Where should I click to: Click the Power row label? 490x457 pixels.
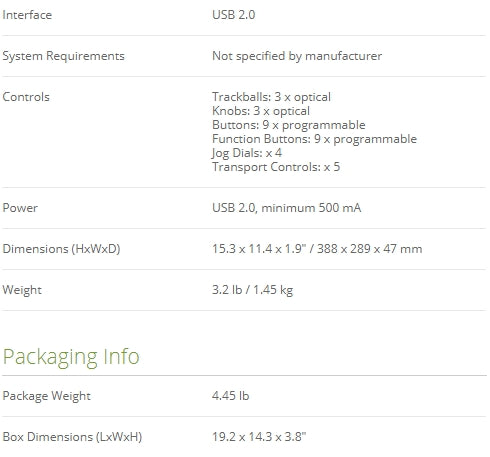point(20,208)
